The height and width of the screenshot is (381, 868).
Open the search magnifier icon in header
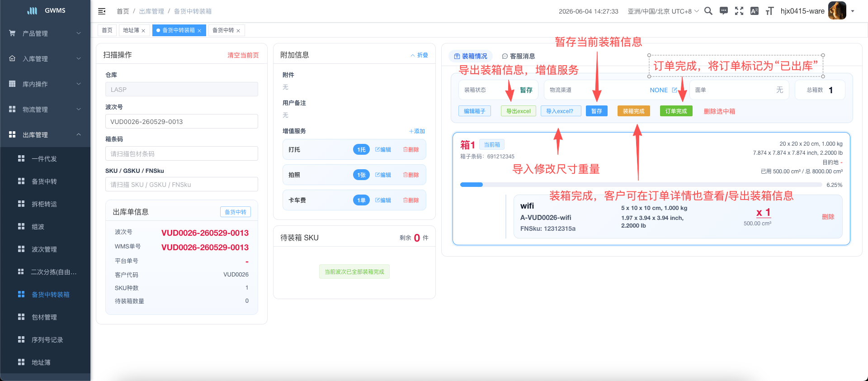pyautogui.click(x=708, y=11)
